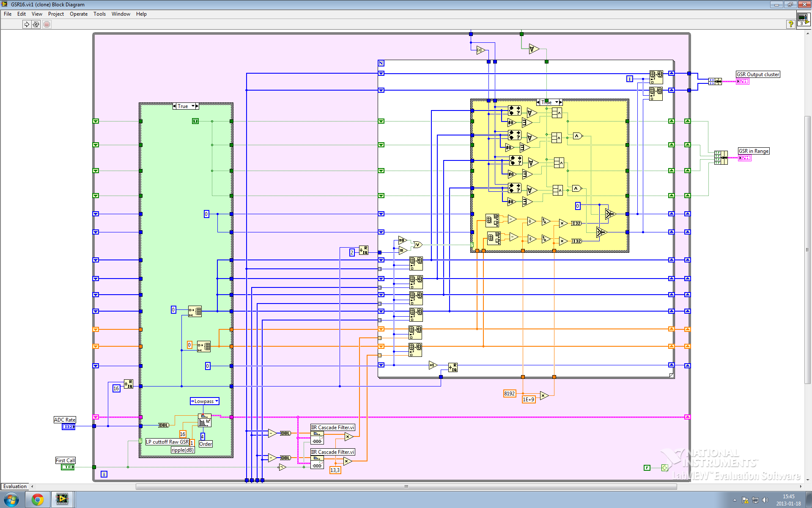Select the Quotient & Remainder node beside constant 16

pos(129,384)
